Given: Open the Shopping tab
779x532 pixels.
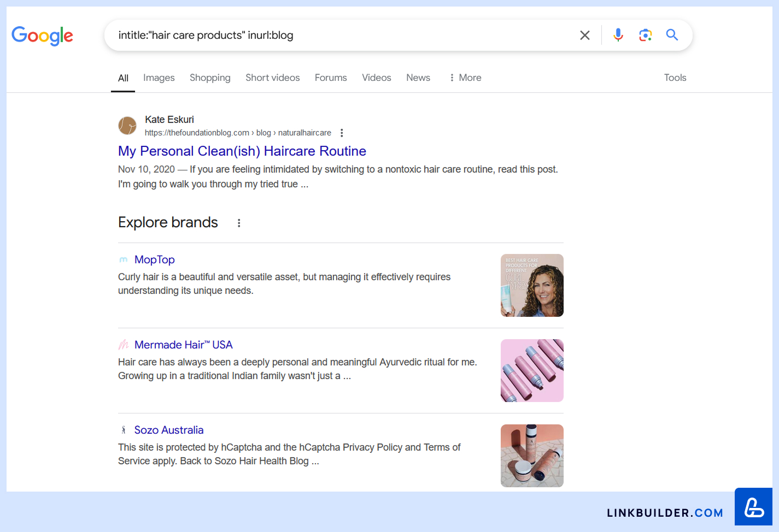Looking at the screenshot, I should click(210, 78).
